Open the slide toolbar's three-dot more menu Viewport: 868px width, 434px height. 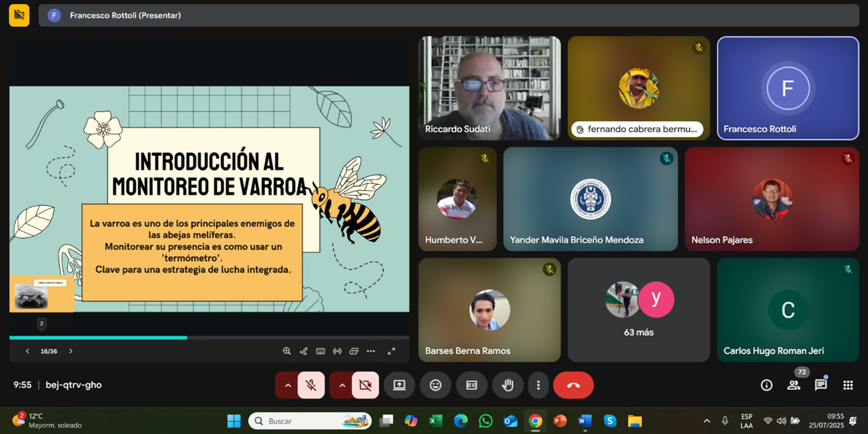371,351
